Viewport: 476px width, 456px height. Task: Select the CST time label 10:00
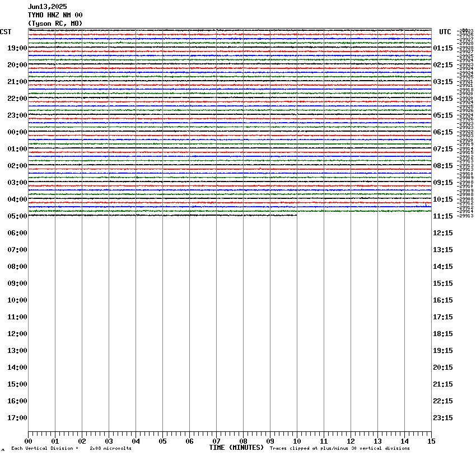[x=17, y=300]
